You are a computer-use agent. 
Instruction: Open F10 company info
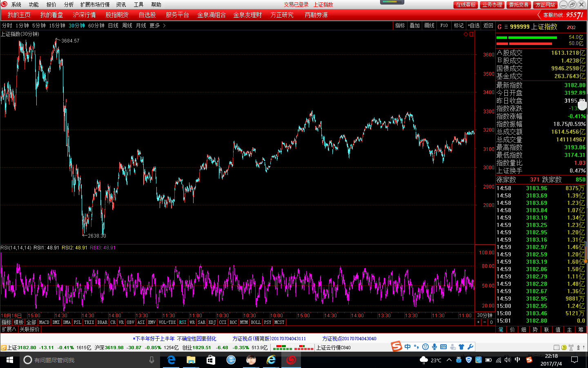click(x=444, y=25)
